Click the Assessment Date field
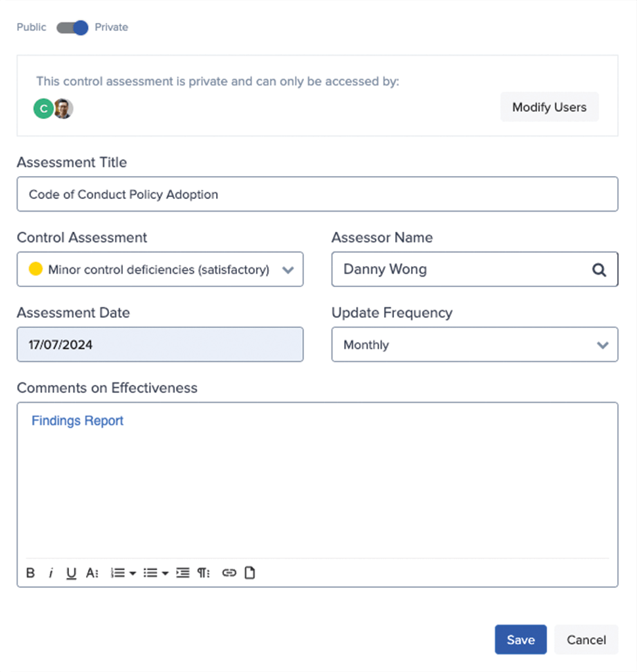The width and height of the screenshot is (637, 672). (x=160, y=345)
